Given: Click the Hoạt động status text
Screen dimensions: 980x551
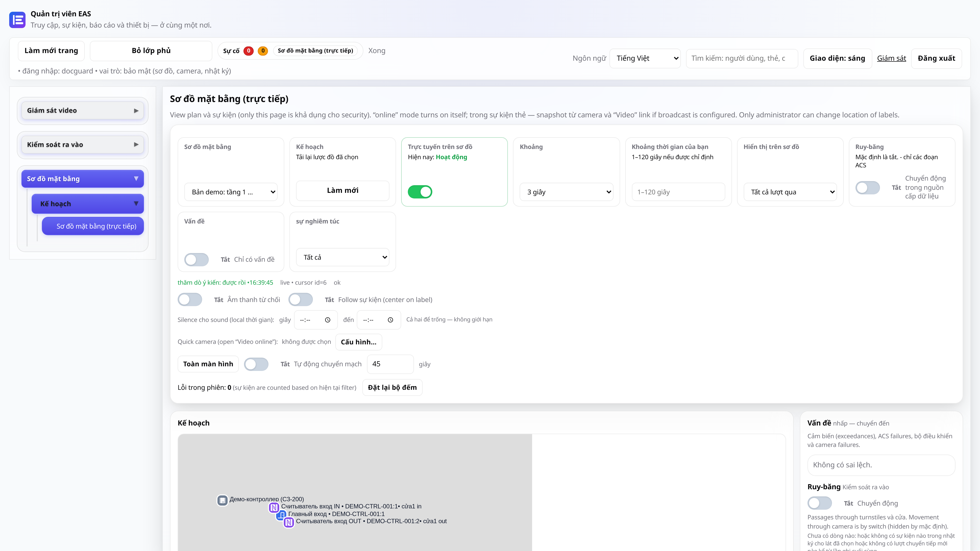Looking at the screenshot, I should tap(451, 157).
